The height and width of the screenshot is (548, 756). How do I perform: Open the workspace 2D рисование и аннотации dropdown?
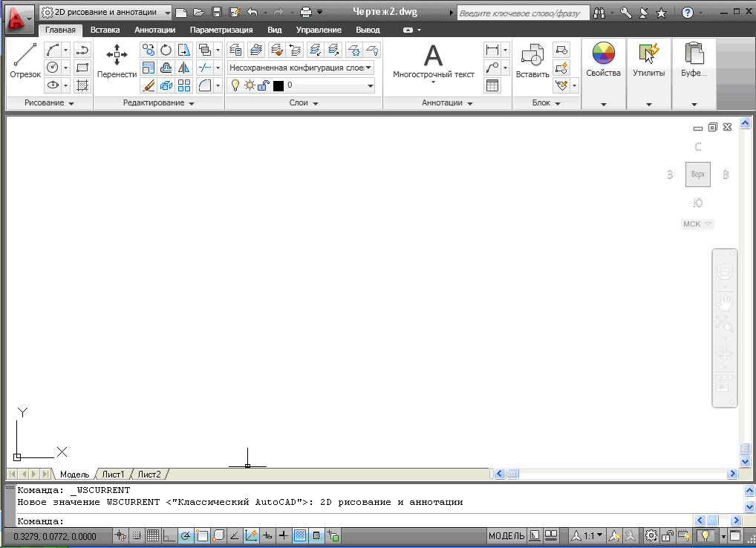tap(105, 12)
